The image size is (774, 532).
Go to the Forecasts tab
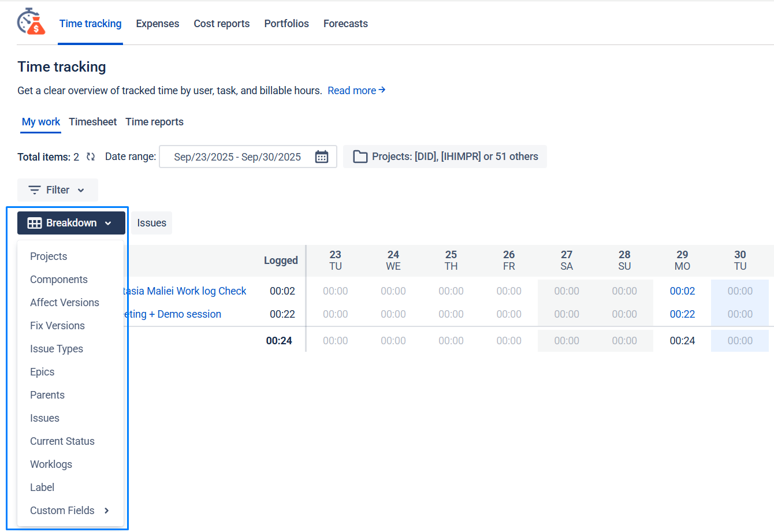345,24
